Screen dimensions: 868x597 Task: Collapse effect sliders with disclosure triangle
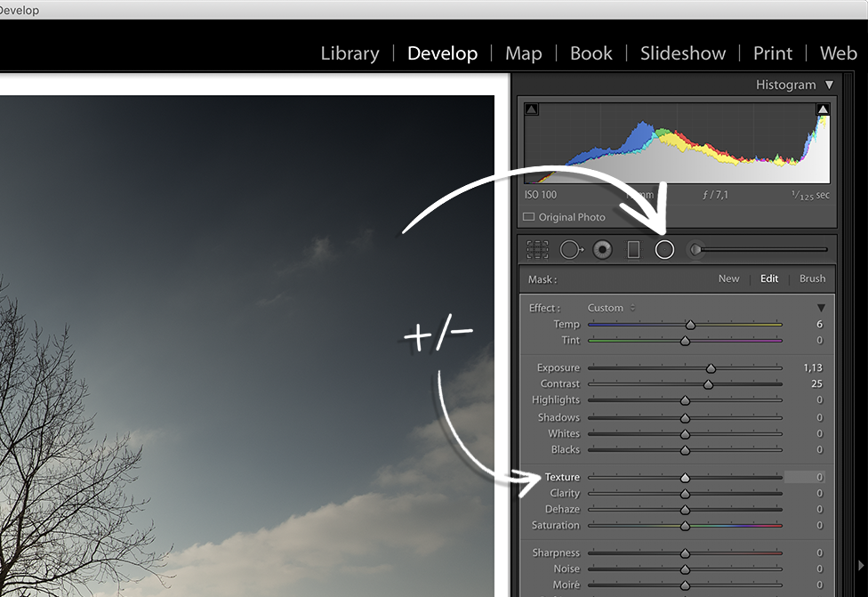click(821, 308)
